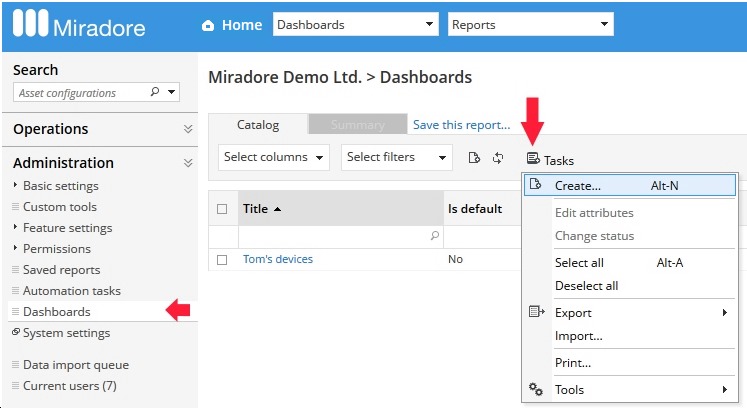
Task: Open System settings in sidebar
Action: (66, 333)
